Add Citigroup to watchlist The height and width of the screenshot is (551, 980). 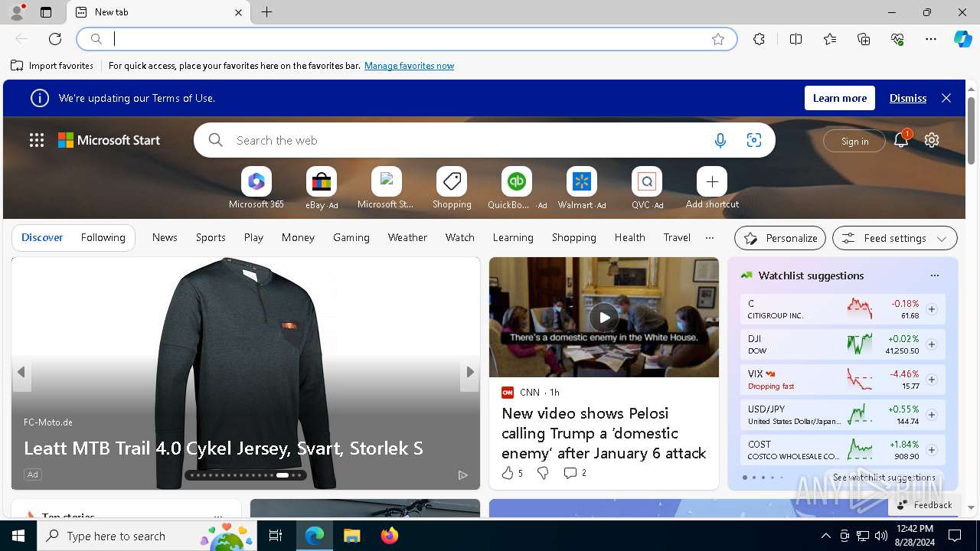click(x=932, y=309)
